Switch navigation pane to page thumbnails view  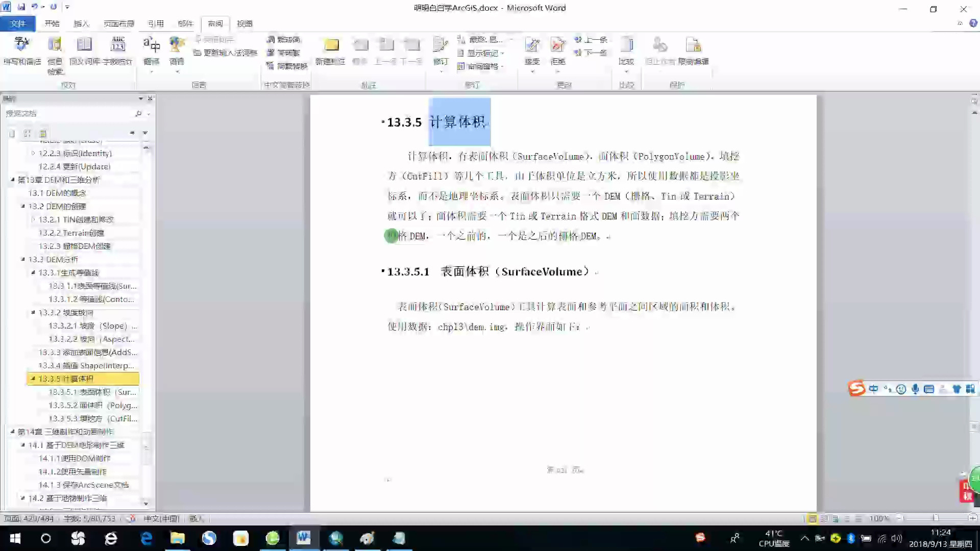(27, 133)
